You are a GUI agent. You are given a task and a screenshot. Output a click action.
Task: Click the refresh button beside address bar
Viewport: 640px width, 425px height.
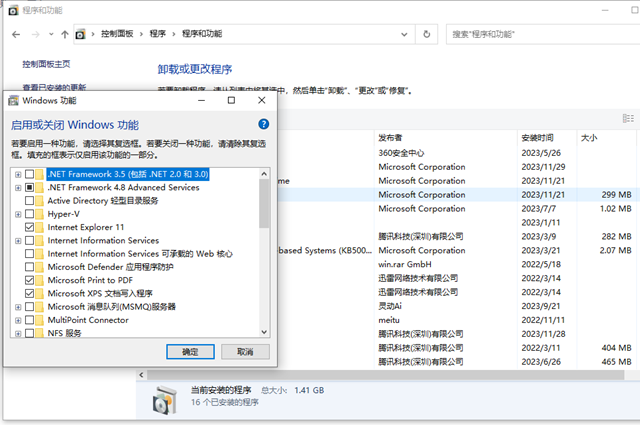(x=427, y=34)
